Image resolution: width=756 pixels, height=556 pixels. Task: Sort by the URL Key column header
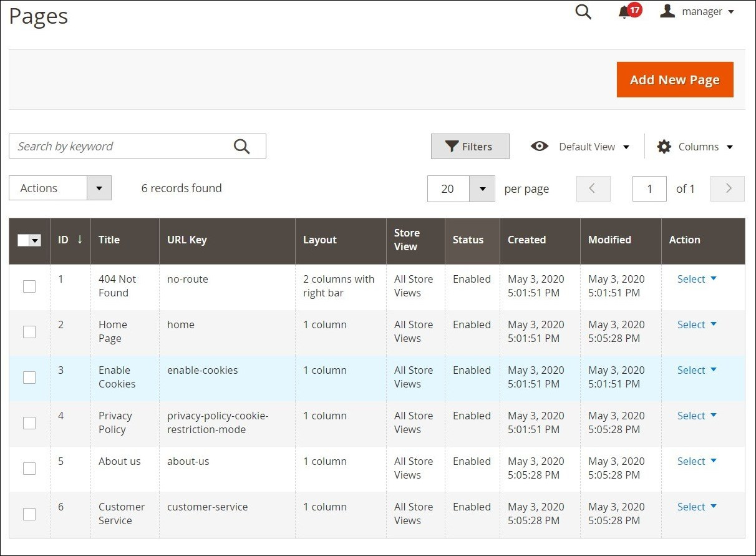(x=227, y=240)
